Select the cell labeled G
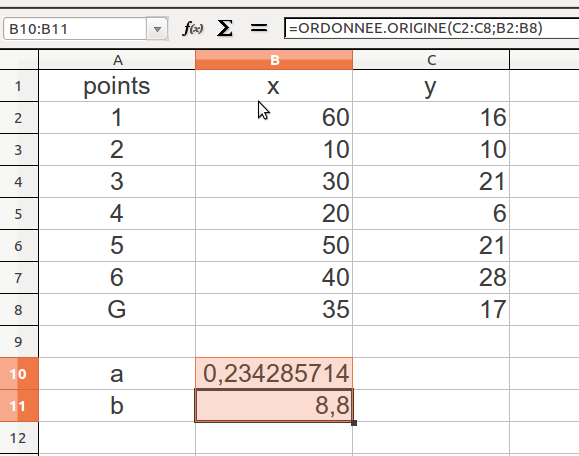This screenshot has width=579, height=456. click(117, 309)
